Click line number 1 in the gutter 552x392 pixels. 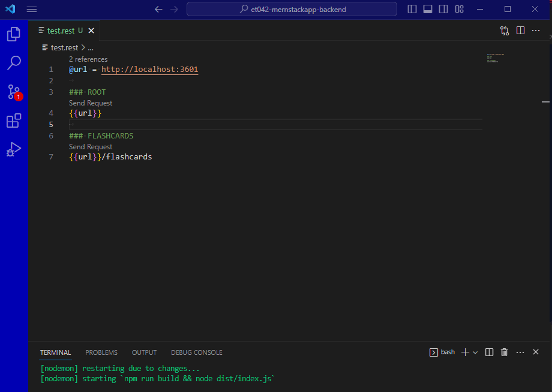click(x=51, y=70)
